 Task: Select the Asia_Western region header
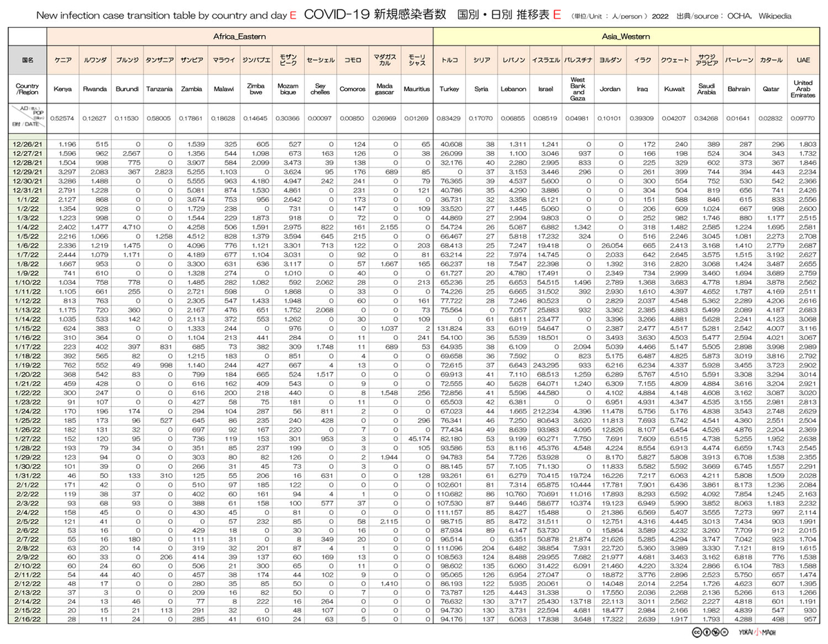pos(627,35)
